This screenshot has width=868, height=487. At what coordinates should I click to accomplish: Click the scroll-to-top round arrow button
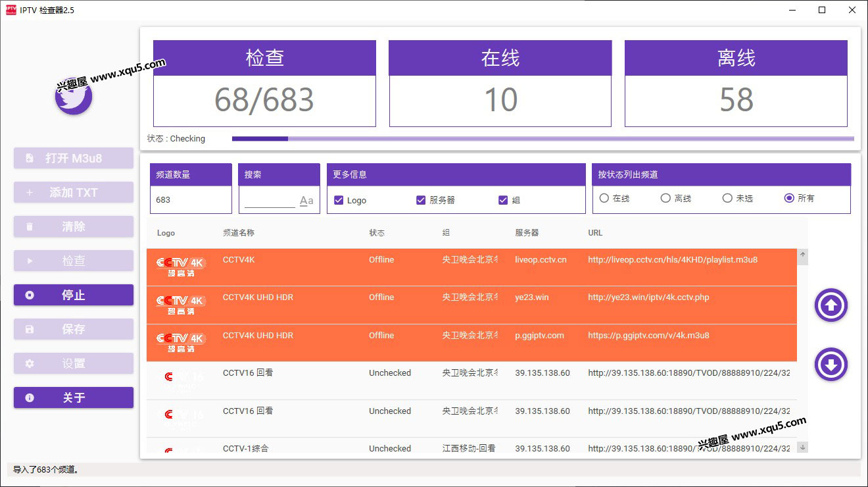pyautogui.click(x=831, y=305)
